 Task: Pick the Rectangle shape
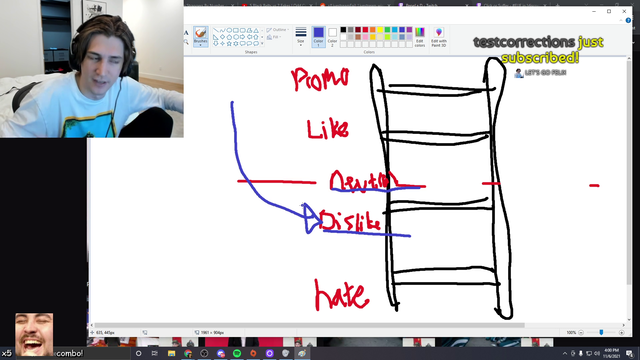point(236,30)
